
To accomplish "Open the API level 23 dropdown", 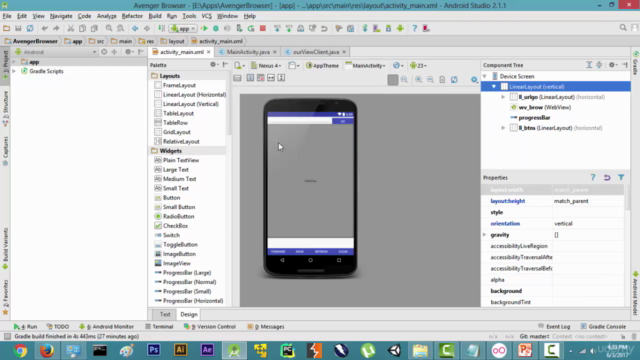I will click(x=419, y=65).
